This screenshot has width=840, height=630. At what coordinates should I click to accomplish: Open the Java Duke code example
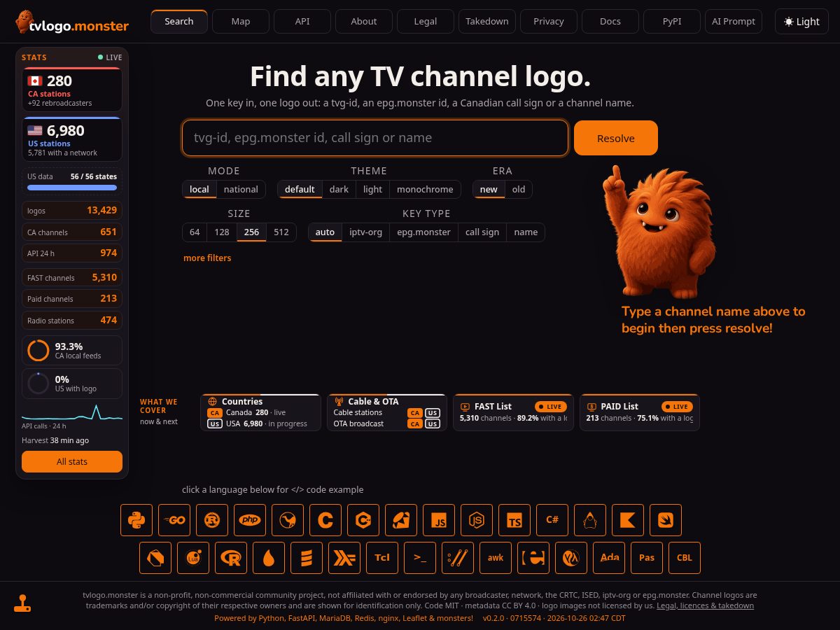[x=590, y=520]
